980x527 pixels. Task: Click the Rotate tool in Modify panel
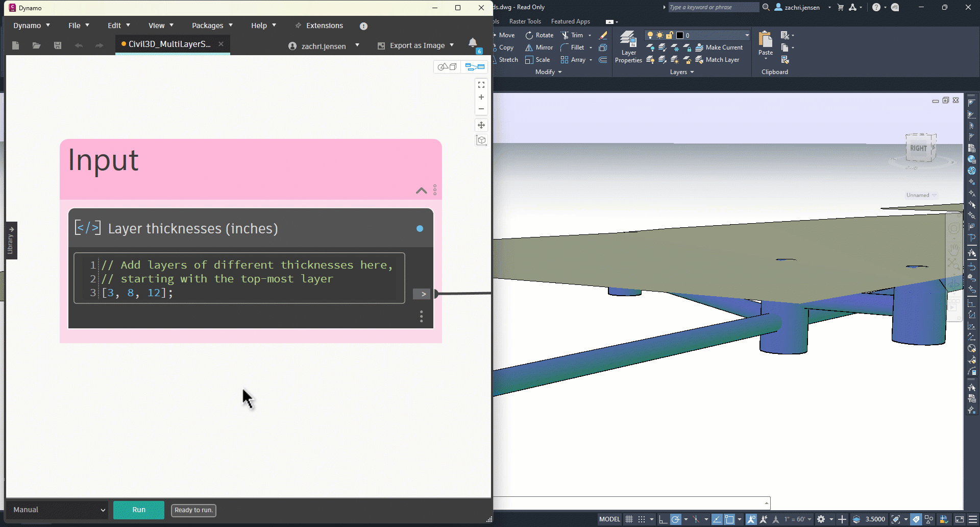(540, 35)
